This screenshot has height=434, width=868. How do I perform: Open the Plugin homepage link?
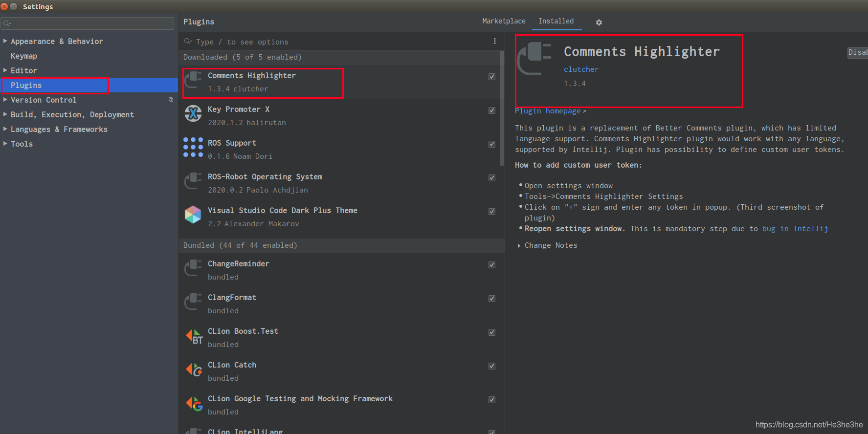pyautogui.click(x=550, y=111)
